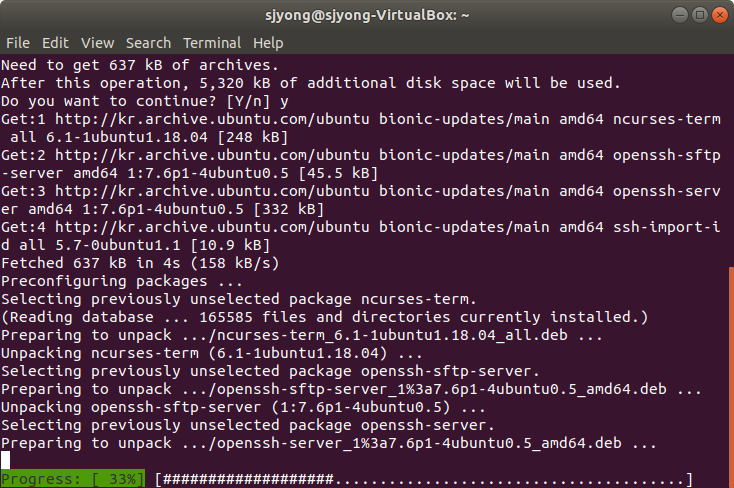The image size is (734, 488).
Task: Click the 'After this operation, 5,320 kB' line
Action: (311, 83)
